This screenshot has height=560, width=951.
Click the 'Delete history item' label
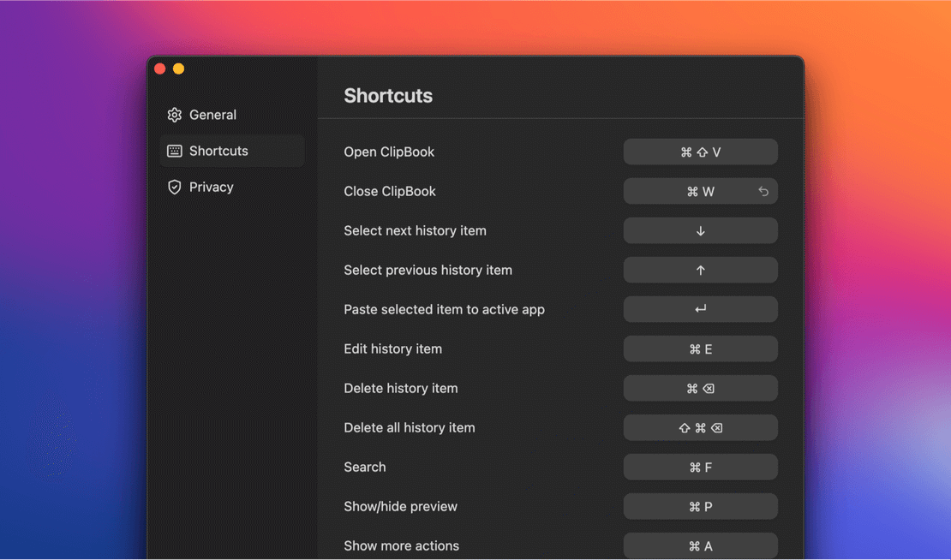click(400, 389)
